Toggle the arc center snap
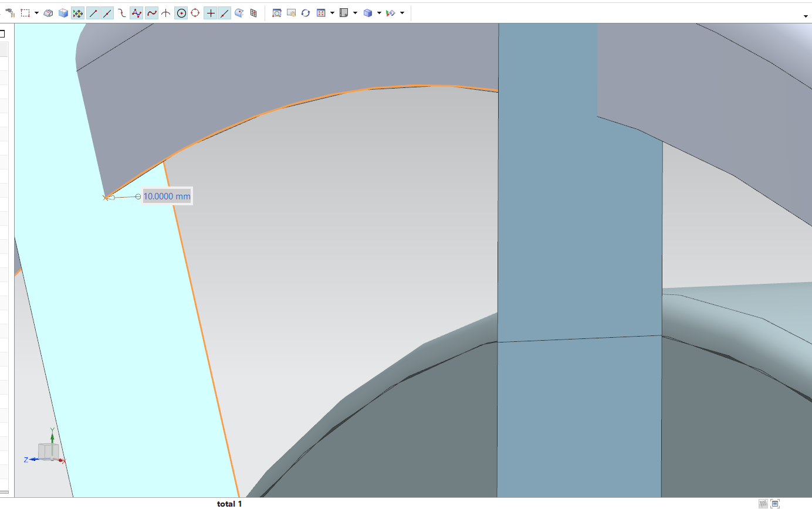The image size is (812, 509). click(181, 13)
